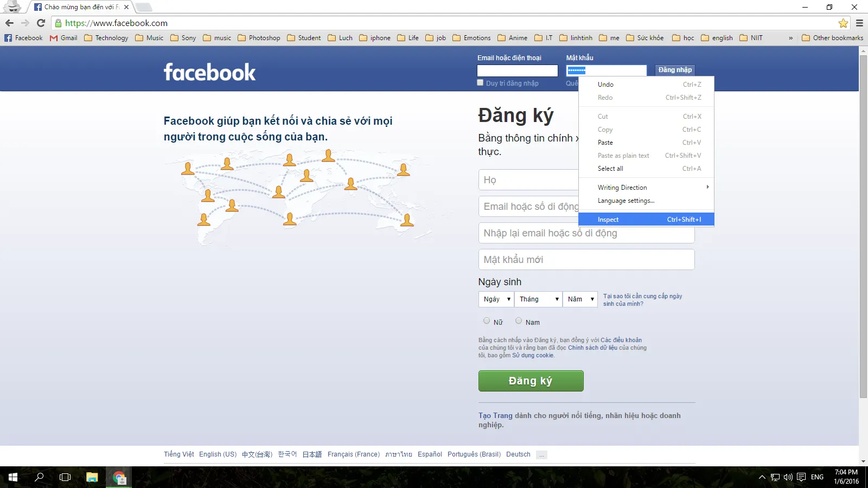Click the page vertical scrollbar thumb
This screenshot has height=488, width=868.
coord(863,226)
